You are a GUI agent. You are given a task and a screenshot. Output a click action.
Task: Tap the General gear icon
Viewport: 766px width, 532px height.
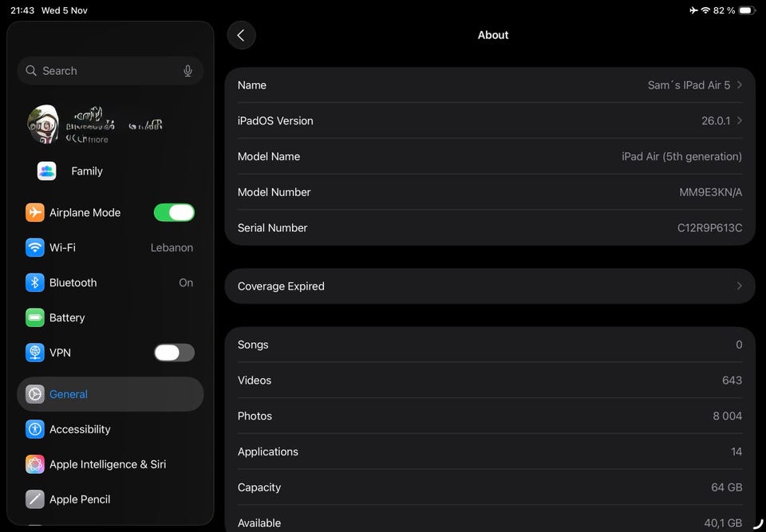tap(34, 394)
